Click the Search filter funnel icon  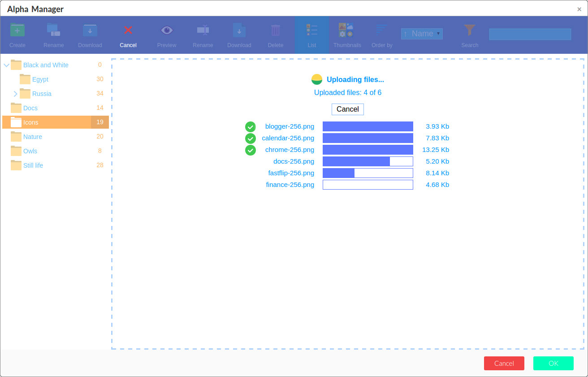pos(469,30)
